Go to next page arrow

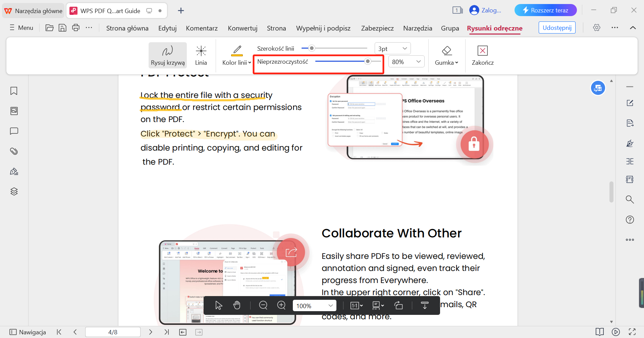pyautogui.click(x=151, y=332)
